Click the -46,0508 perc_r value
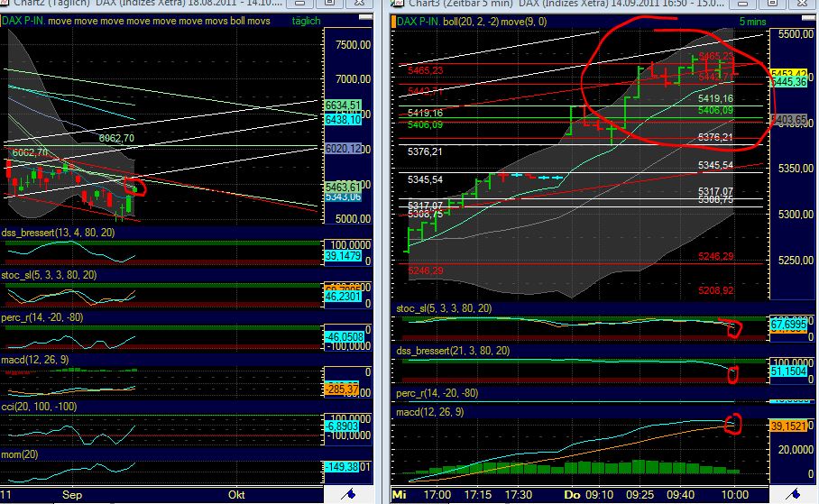The height and width of the screenshot is (504, 819). click(x=344, y=337)
